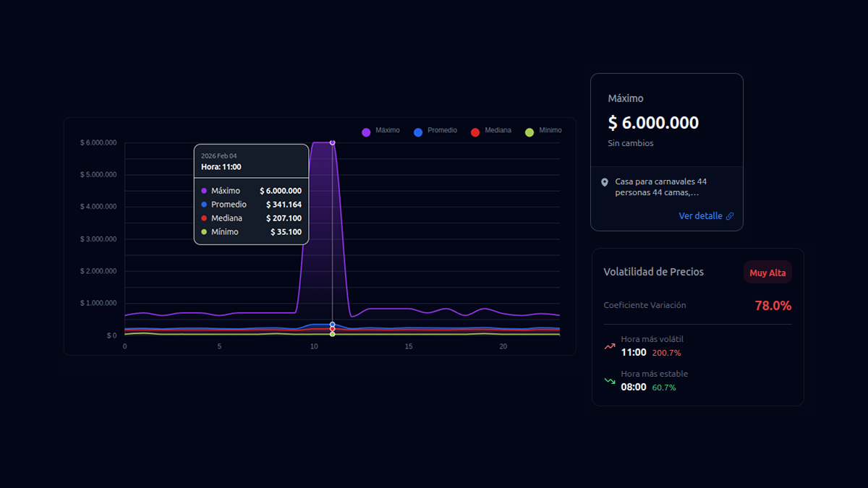Toggle the Mediana legend entry
Viewport: 868px width, 488px height.
pos(490,131)
